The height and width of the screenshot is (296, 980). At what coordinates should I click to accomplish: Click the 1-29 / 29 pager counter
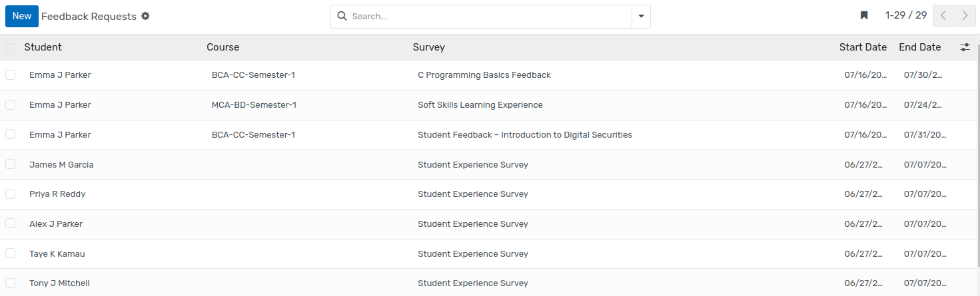pyautogui.click(x=906, y=15)
